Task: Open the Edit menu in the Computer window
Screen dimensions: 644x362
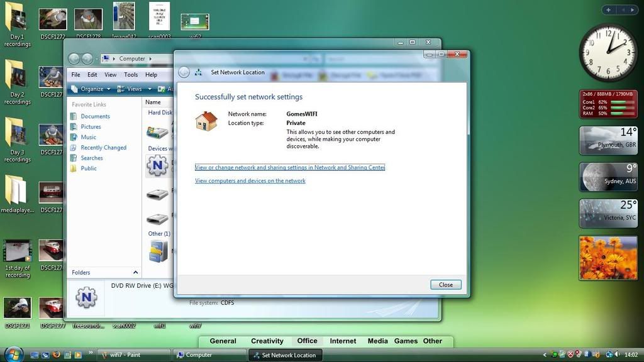Action: point(92,75)
